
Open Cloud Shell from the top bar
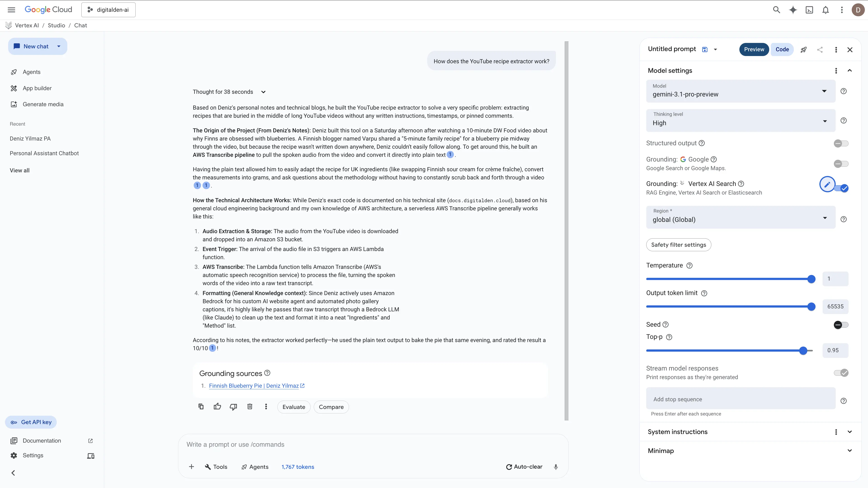tap(809, 10)
